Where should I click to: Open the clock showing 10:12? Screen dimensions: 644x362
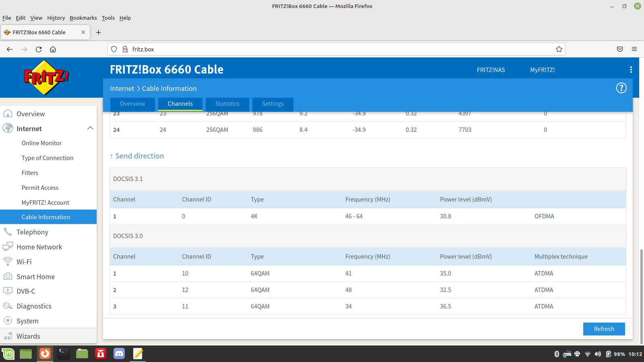coord(635,354)
